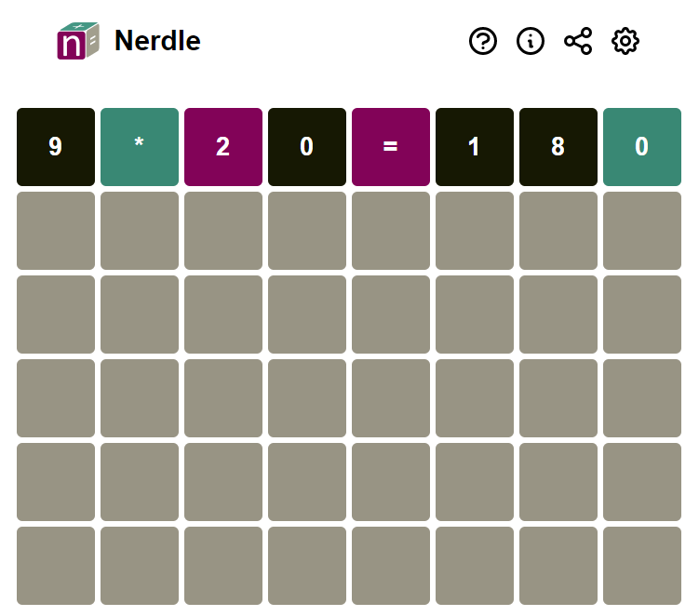
Task: Select the black tile showing 9
Action: (56, 147)
